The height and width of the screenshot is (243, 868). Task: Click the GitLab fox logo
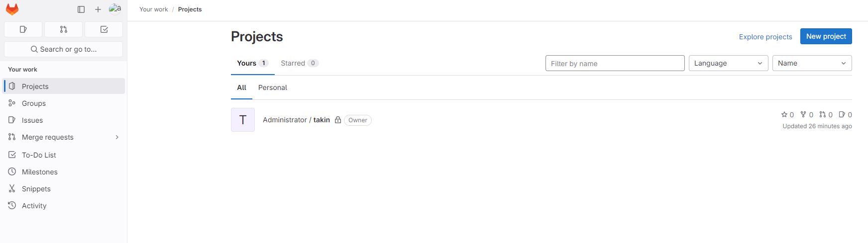point(12,9)
